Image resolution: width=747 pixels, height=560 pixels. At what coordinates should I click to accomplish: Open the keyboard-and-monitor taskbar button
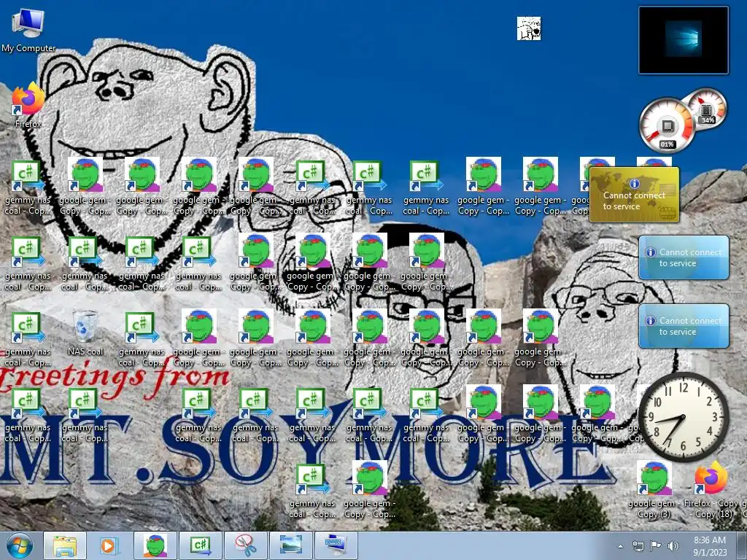[336, 545]
